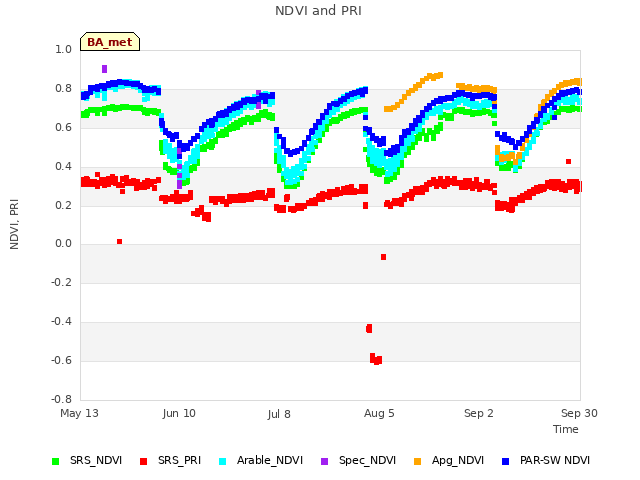
Task: Click the green SRS_NDVI legend swatch
Action: click(x=56, y=461)
